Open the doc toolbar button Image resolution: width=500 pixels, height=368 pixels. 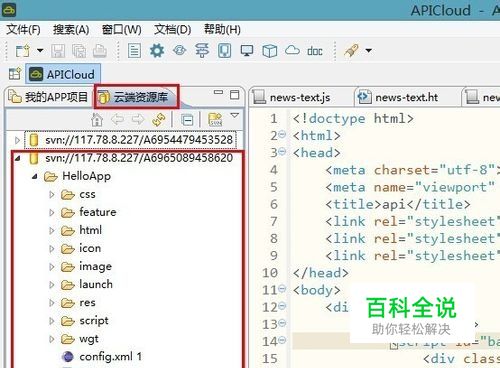pos(315,51)
